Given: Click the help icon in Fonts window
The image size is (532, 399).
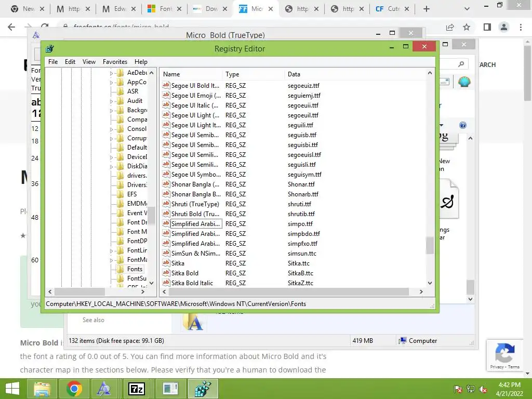Looking at the screenshot, I should [463, 125].
